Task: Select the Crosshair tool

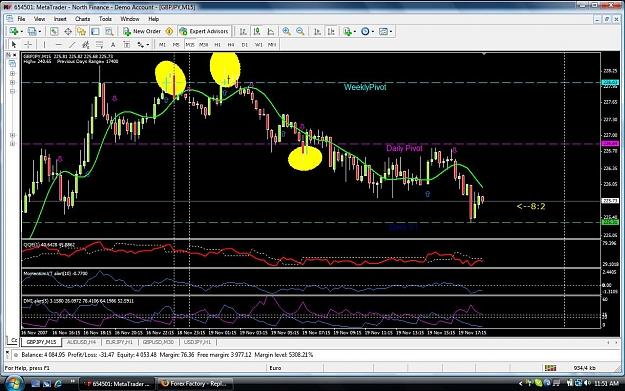Action: [x=28, y=45]
